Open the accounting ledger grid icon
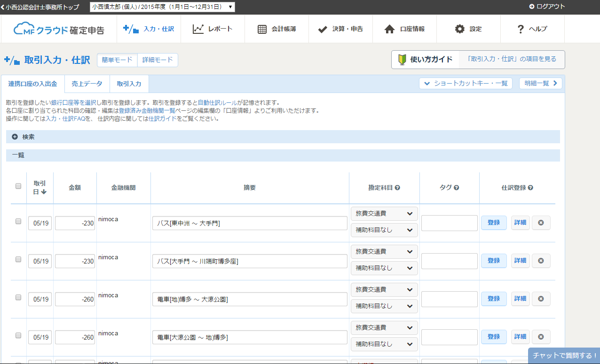Viewport: 600px width, 364px height. point(262,29)
